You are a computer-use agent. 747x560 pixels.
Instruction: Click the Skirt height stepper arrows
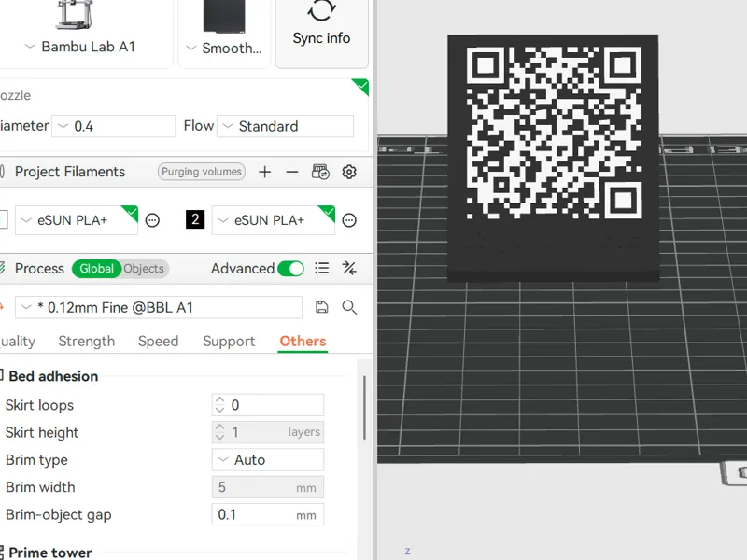tap(219, 432)
